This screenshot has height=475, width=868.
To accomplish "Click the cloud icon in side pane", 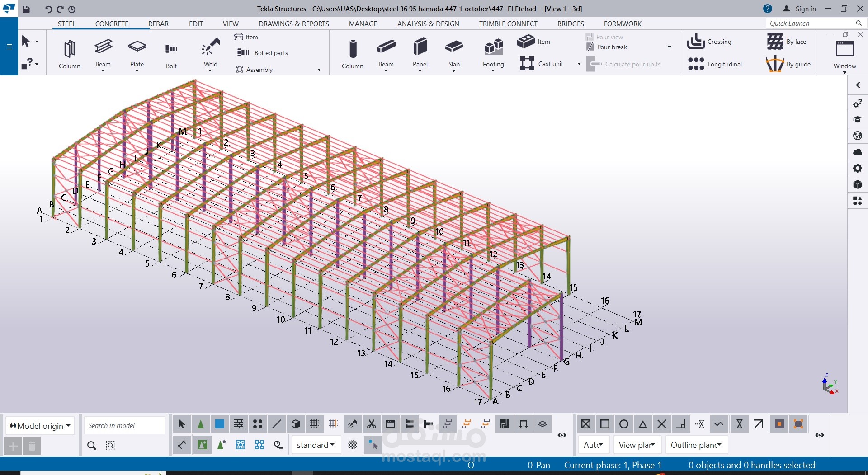I will pos(858,152).
